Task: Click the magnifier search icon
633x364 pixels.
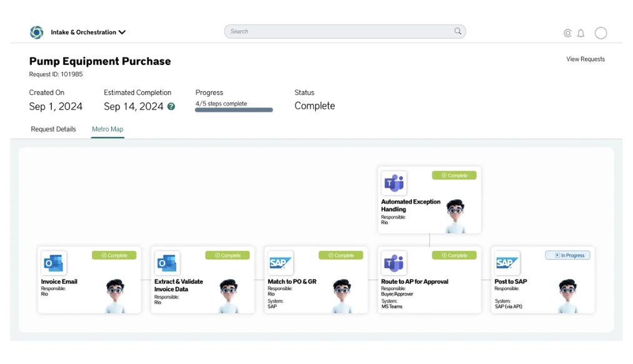Action: (x=458, y=31)
